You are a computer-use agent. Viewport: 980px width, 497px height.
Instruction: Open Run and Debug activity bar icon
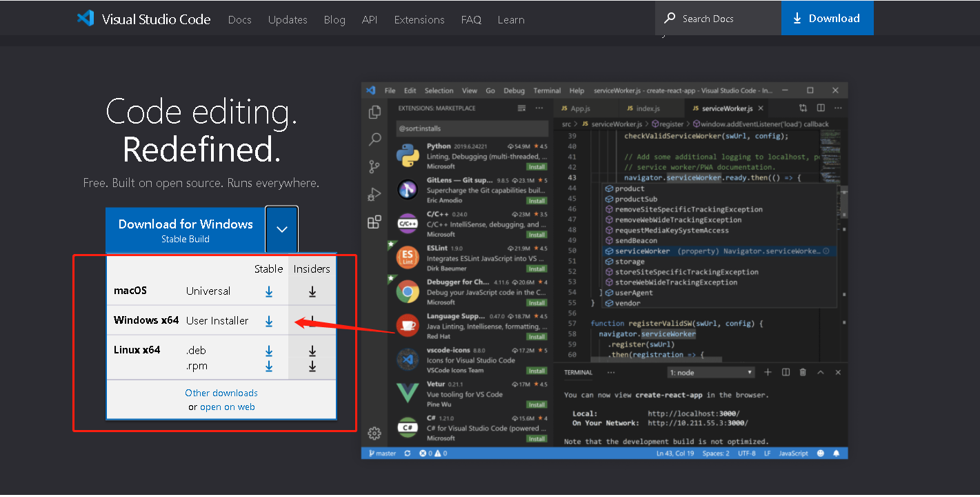coord(374,194)
